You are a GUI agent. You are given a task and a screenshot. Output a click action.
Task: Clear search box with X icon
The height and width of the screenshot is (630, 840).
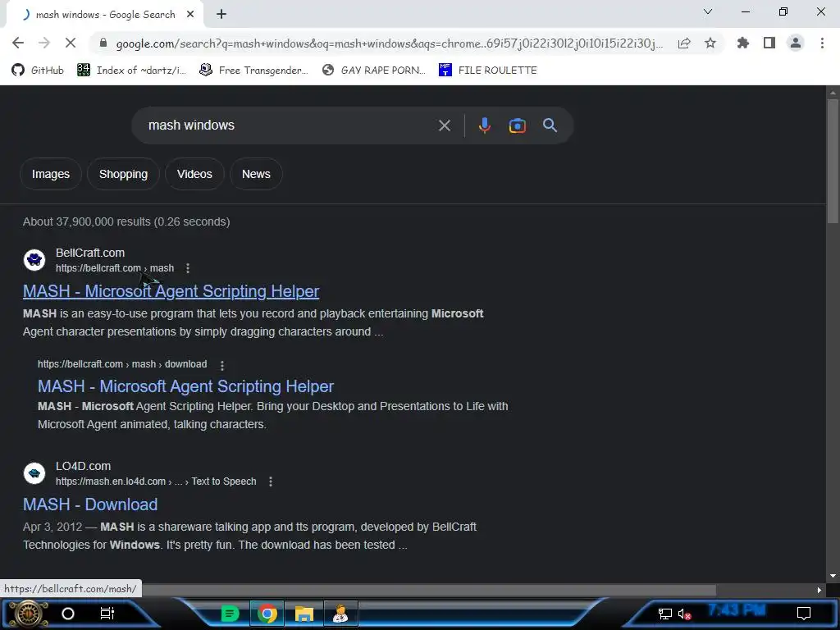444,126
